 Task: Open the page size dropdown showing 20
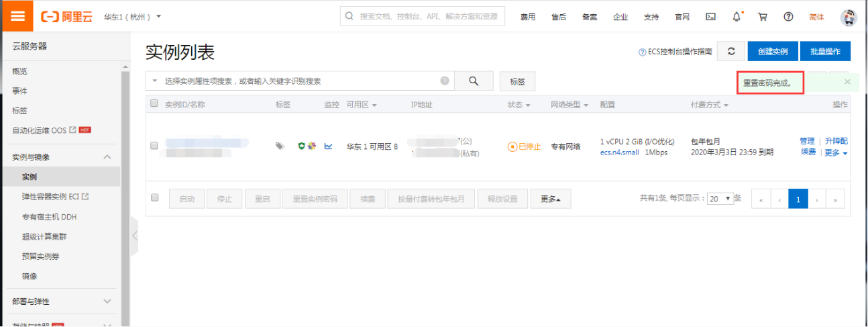pos(720,199)
